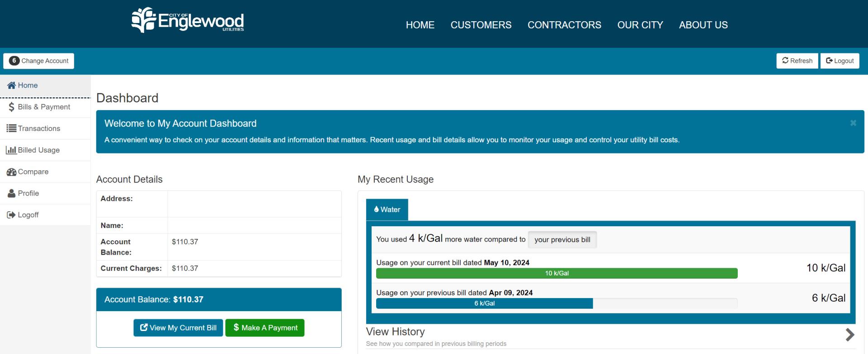Click View My Current Bill button
Image resolution: width=868 pixels, height=354 pixels.
point(178,328)
